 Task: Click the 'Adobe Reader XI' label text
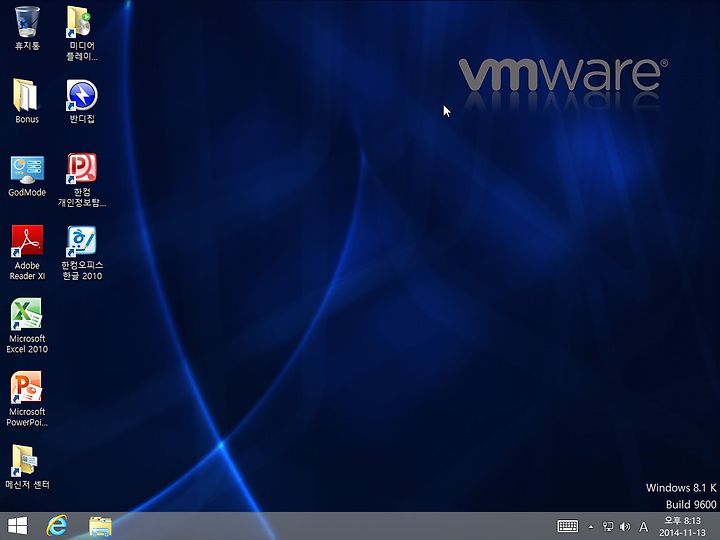(x=27, y=270)
